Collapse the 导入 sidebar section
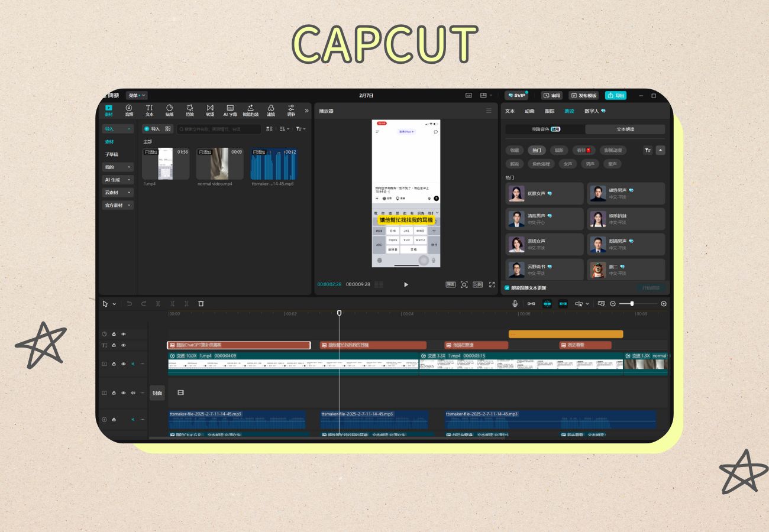Viewport: 769px width, 532px height. tap(118, 129)
